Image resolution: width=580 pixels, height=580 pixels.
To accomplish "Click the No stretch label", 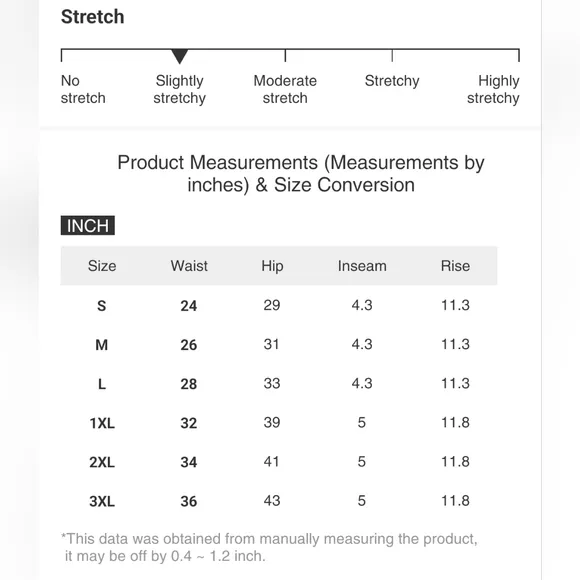I will (x=83, y=90).
